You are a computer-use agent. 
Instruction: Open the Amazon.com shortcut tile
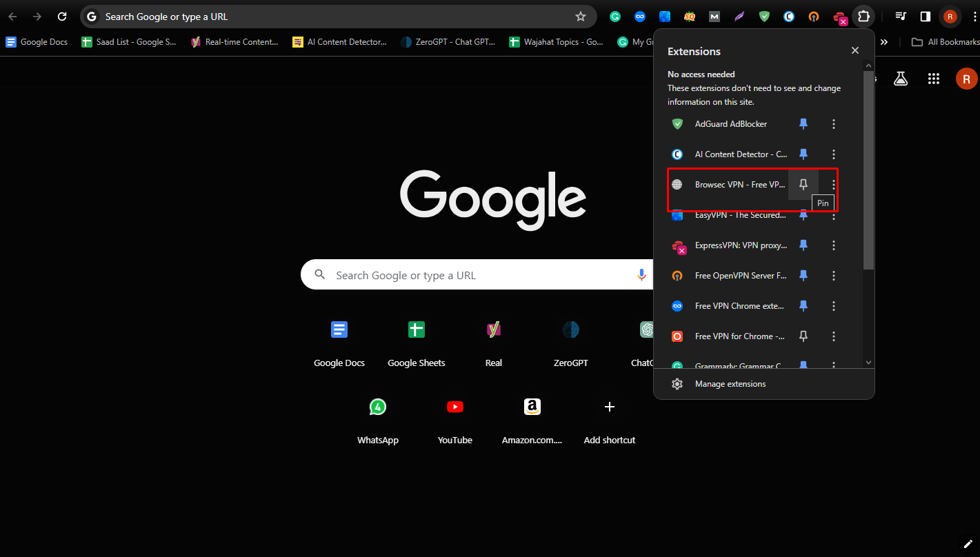coord(532,420)
